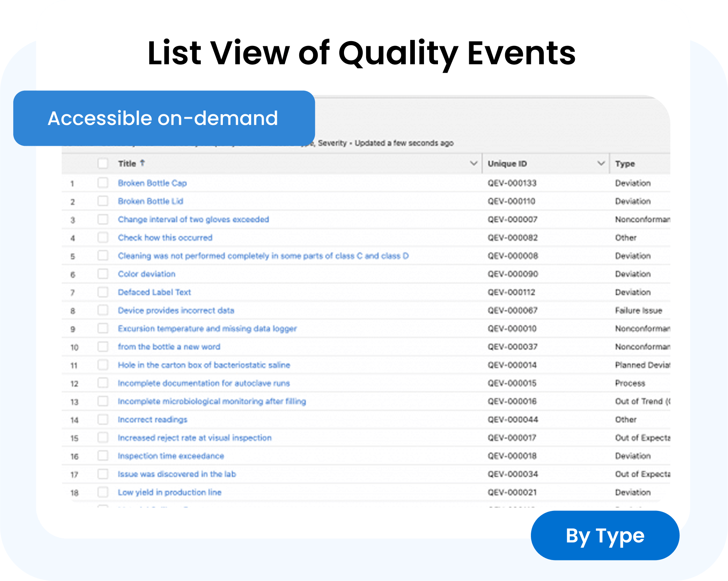Viewport: 728px width, 581px height.
Task: Check the Broken Bottle Cap row checkbox
Action: click(103, 183)
